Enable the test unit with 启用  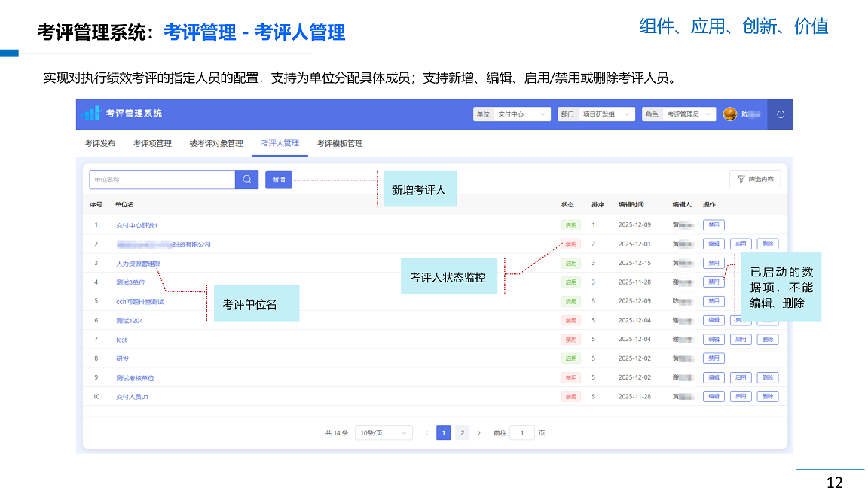pyautogui.click(x=741, y=340)
